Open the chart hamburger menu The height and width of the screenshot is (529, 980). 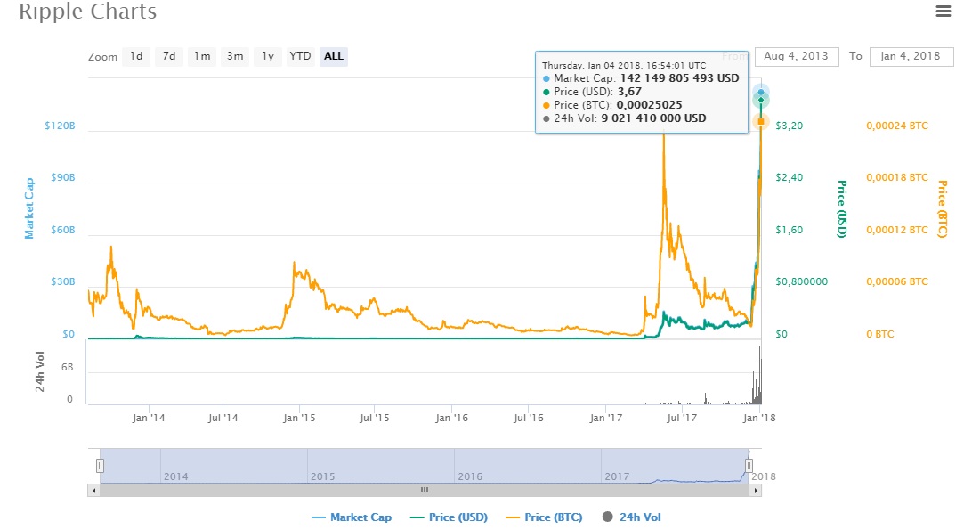[944, 12]
